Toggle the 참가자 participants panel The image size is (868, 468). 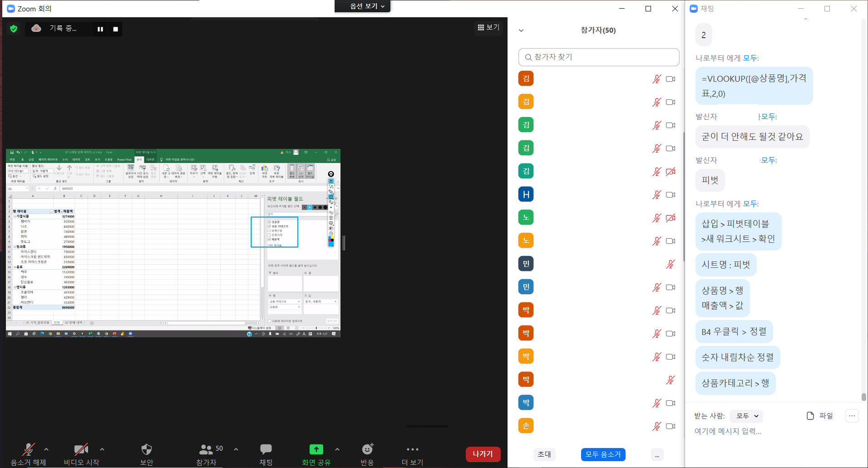coord(207,454)
